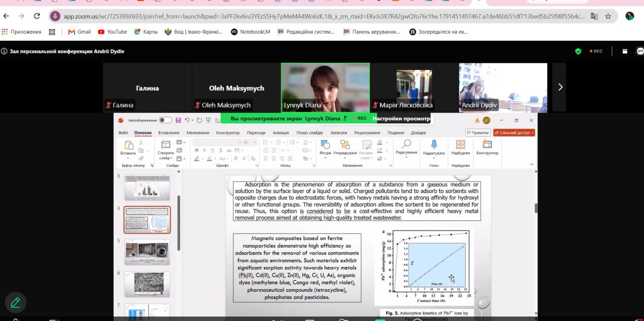
Task: Open the Спільний доступ share dropdown
Action: tap(514, 133)
